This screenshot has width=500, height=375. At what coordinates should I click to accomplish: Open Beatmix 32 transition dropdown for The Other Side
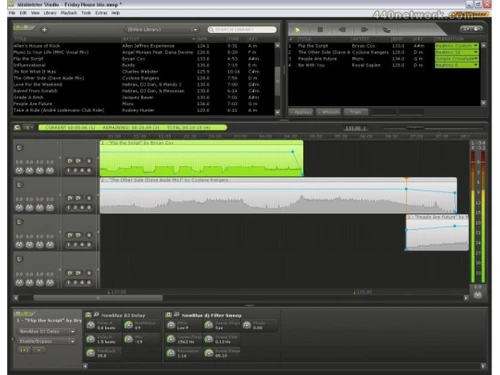[457, 52]
